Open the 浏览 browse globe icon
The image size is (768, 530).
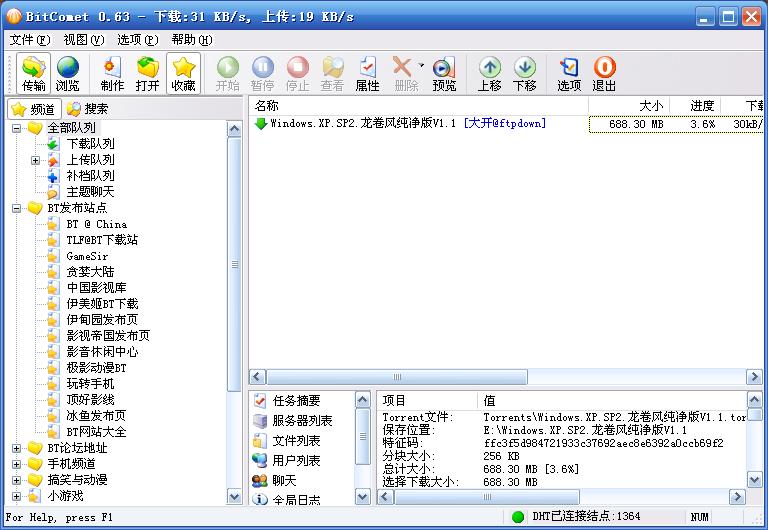68,73
